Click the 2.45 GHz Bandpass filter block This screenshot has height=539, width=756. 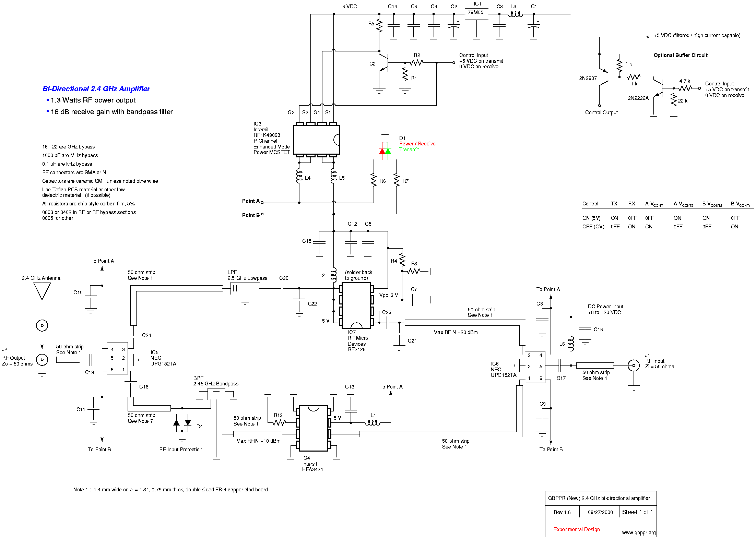pos(216,394)
